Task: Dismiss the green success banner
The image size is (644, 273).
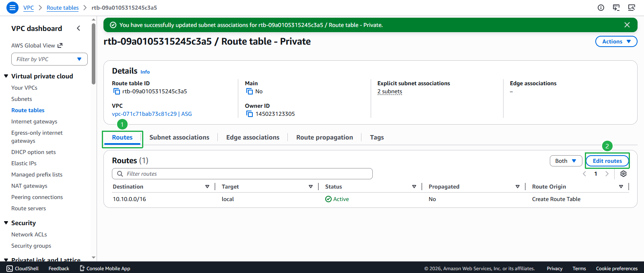Action: (627, 25)
